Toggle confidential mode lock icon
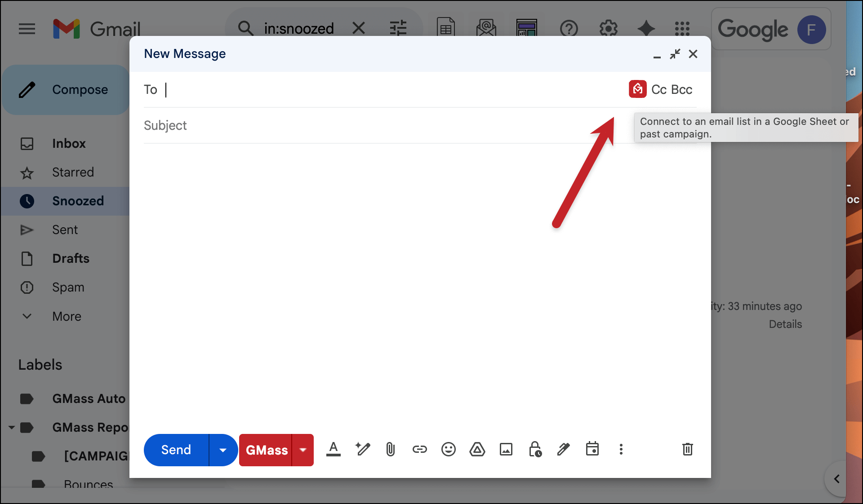 click(x=535, y=449)
